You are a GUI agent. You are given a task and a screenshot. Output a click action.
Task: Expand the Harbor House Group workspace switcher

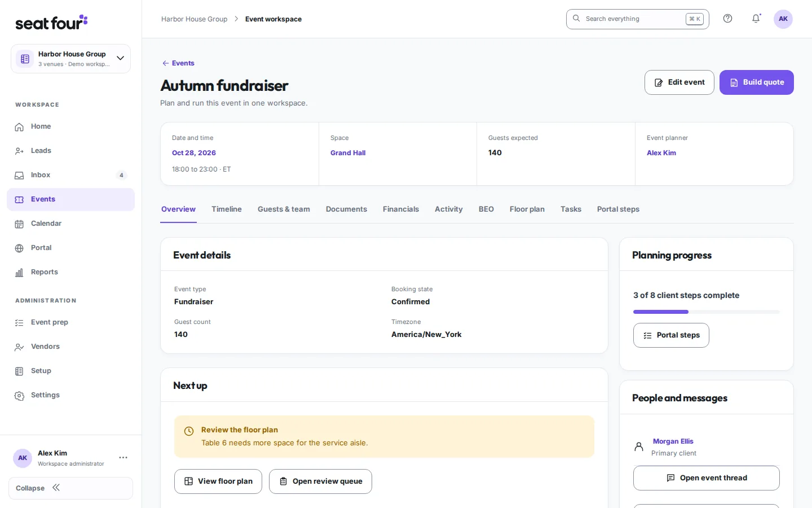tap(70, 59)
